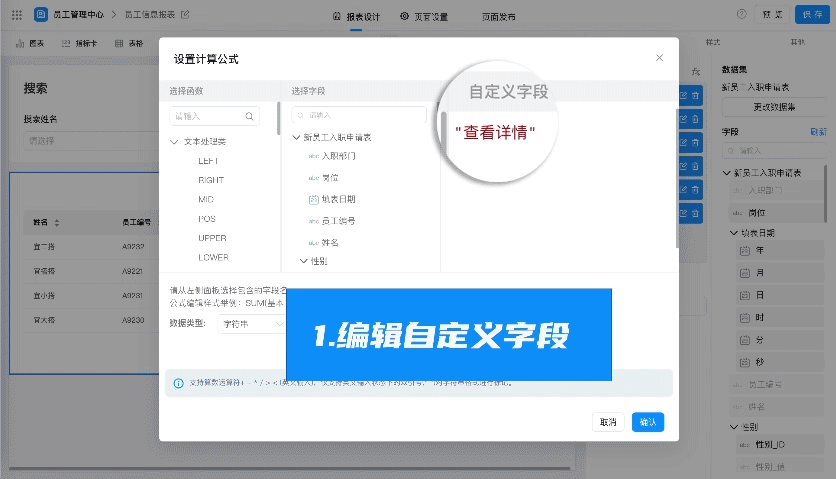Switch to the 报表设计 tab

tap(357, 16)
